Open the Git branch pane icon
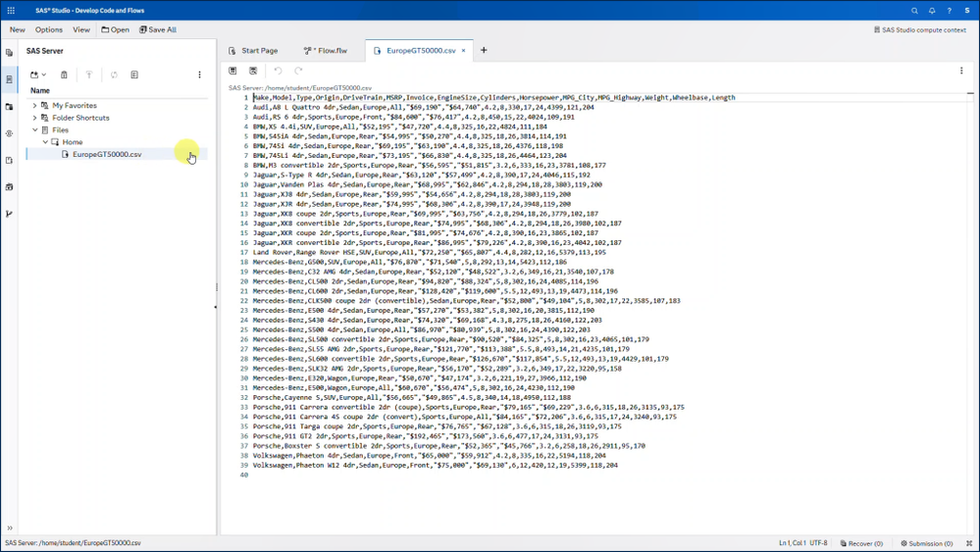Image resolution: width=980 pixels, height=552 pixels. (x=9, y=214)
